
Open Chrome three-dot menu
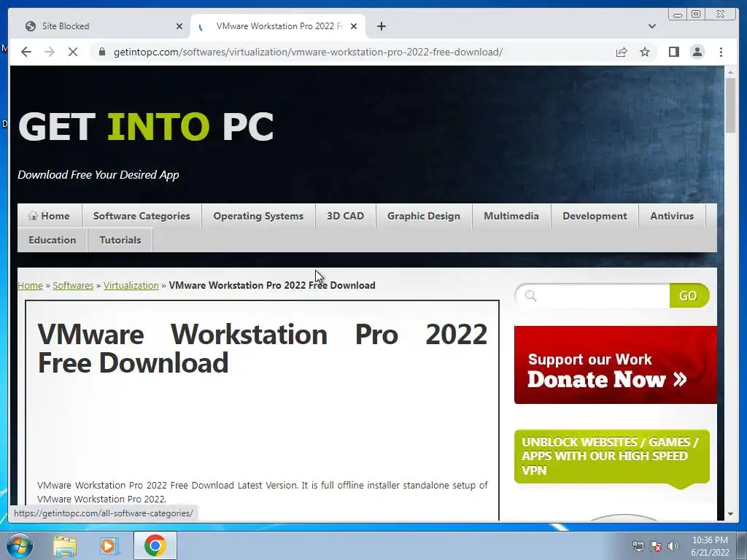click(721, 52)
